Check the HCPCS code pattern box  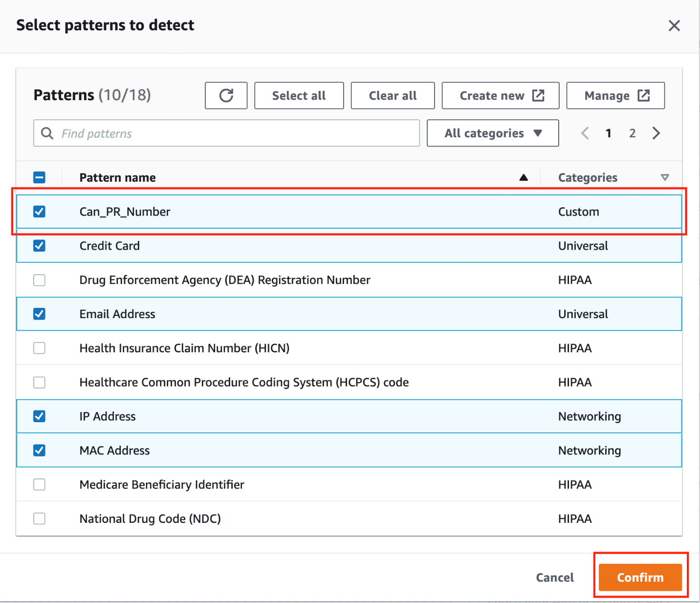(x=39, y=382)
